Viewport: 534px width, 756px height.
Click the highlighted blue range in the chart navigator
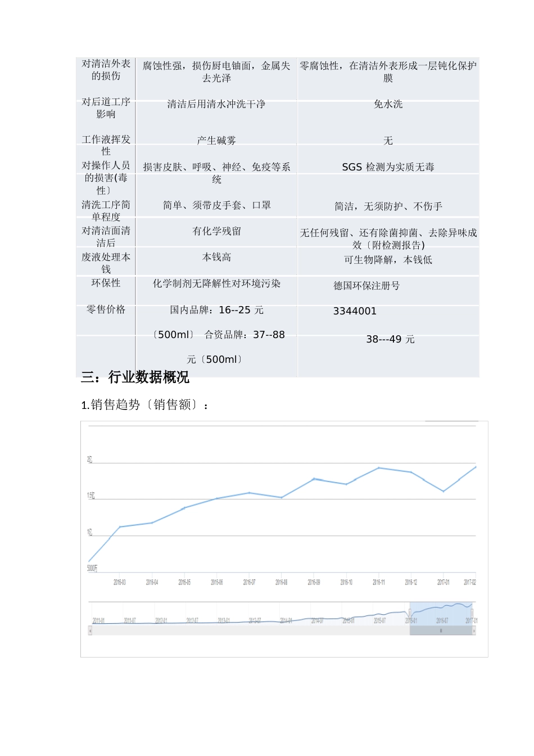[441, 613]
